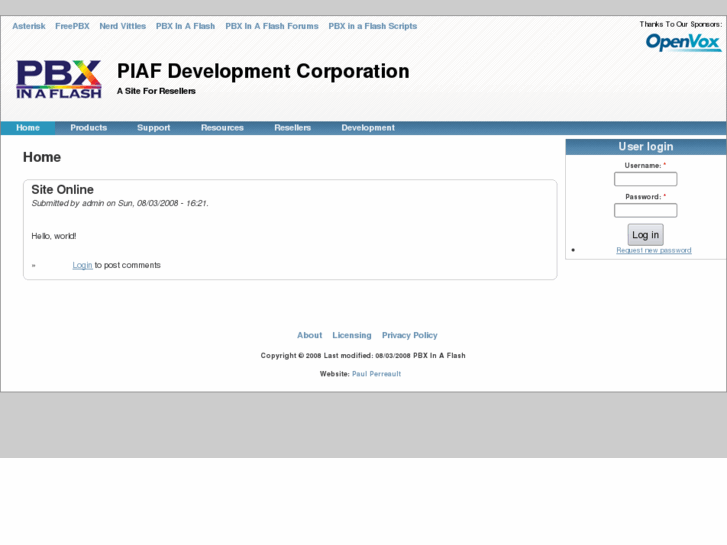
Task: Click the 'Hello, world!' text
Action: point(54,236)
